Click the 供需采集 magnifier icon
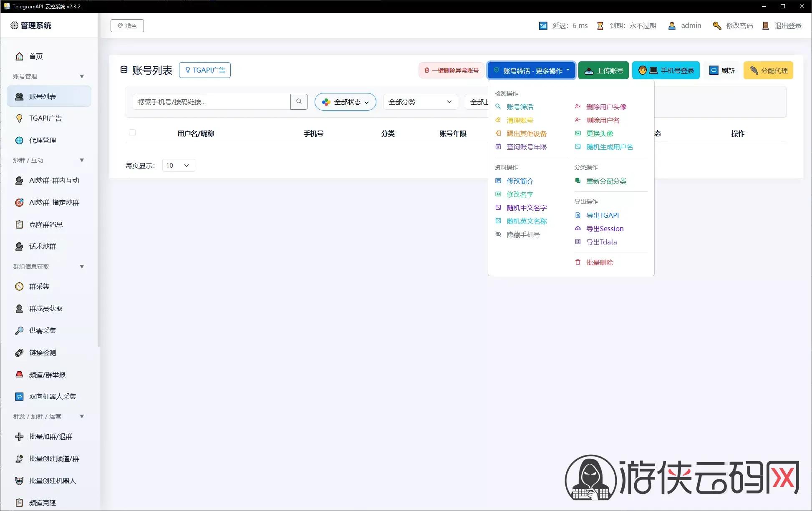The image size is (812, 511). 19,330
